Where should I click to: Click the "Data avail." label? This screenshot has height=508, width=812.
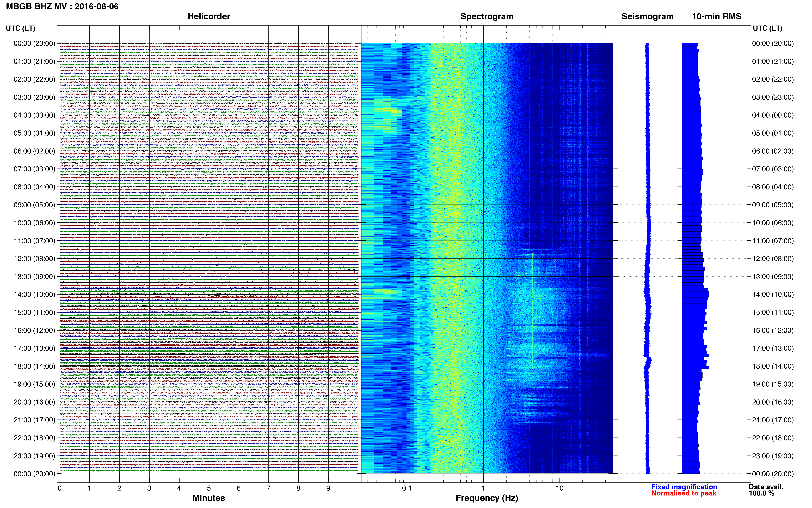(x=766, y=487)
